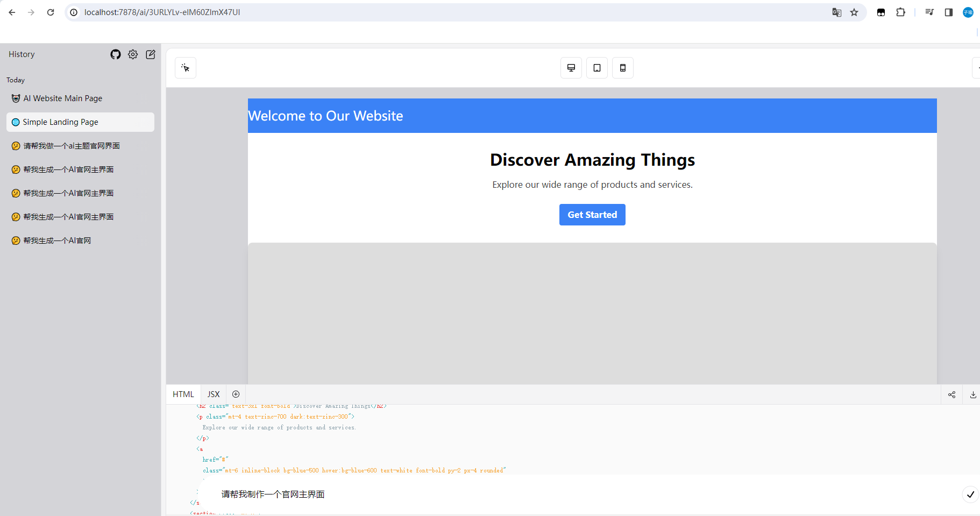Open AI Website Main Page history item
This screenshot has width=980, height=516.
(x=80, y=98)
